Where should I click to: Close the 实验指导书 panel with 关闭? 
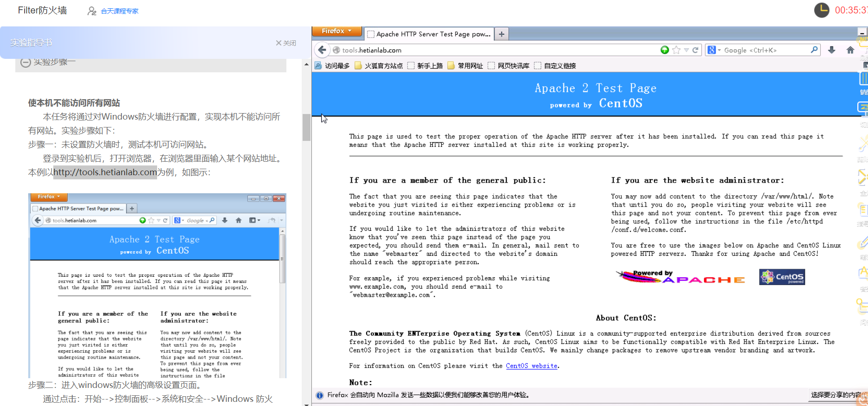tap(285, 43)
